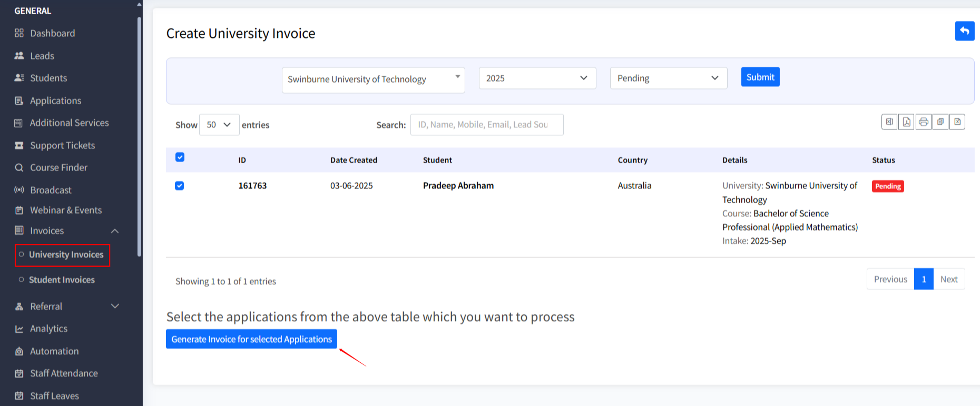
Task: Go to University Invoices menu item
Action: click(x=66, y=255)
